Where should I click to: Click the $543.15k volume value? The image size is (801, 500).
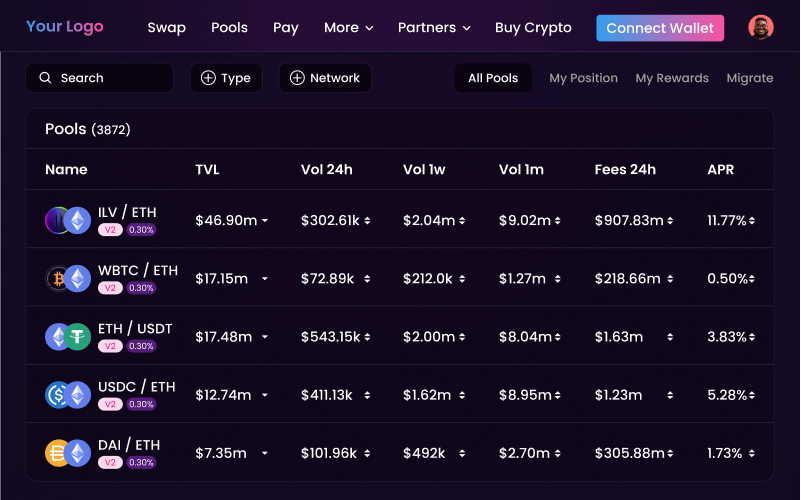point(331,337)
